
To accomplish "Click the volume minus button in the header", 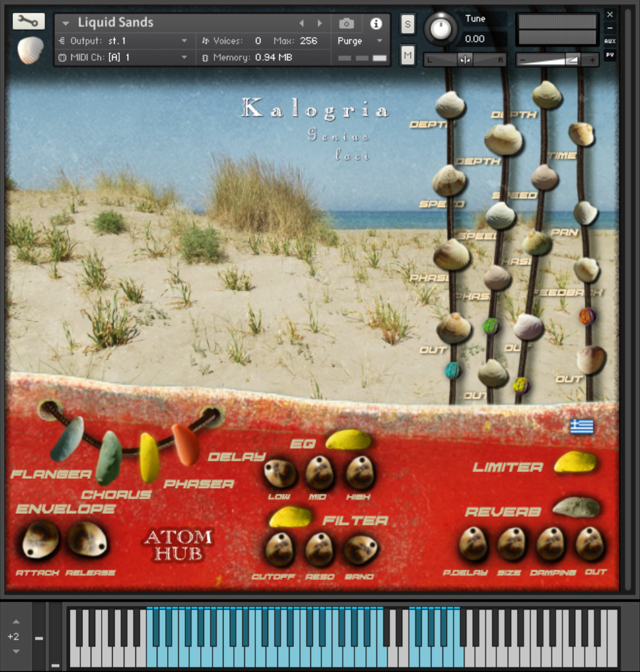I will tap(523, 60).
